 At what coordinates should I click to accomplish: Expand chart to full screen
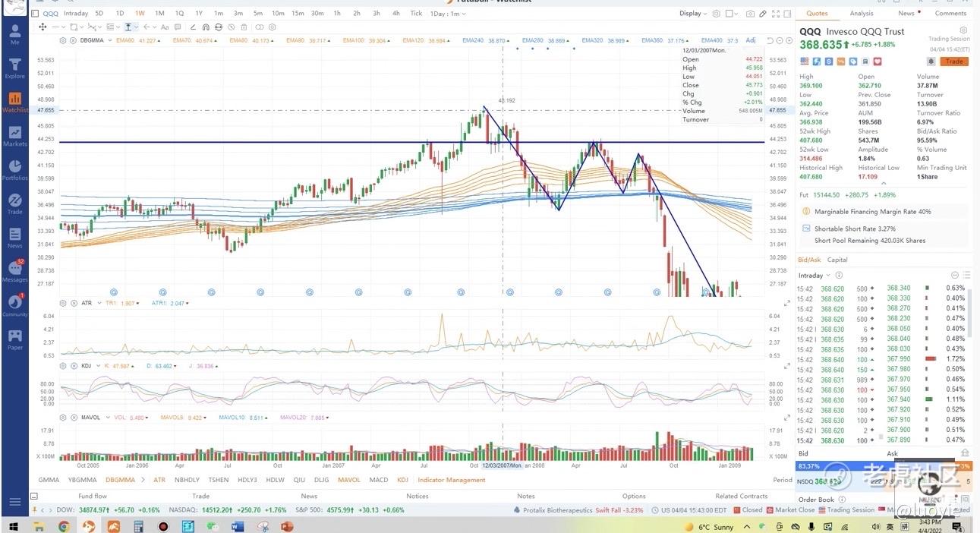point(777,14)
